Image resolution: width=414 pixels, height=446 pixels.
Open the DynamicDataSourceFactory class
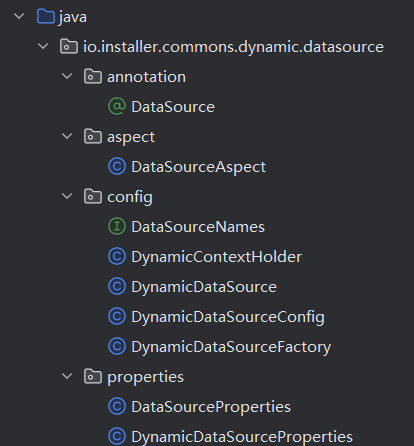click(231, 348)
